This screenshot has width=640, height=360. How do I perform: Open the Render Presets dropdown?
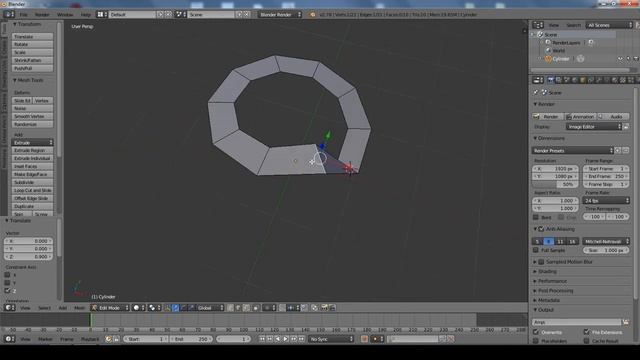point(573,151)
